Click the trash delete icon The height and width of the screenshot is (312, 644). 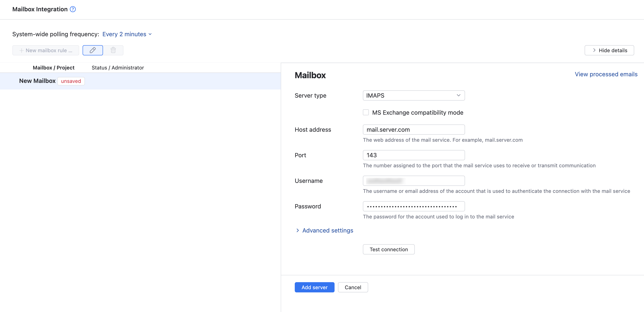tap(113, 50)
